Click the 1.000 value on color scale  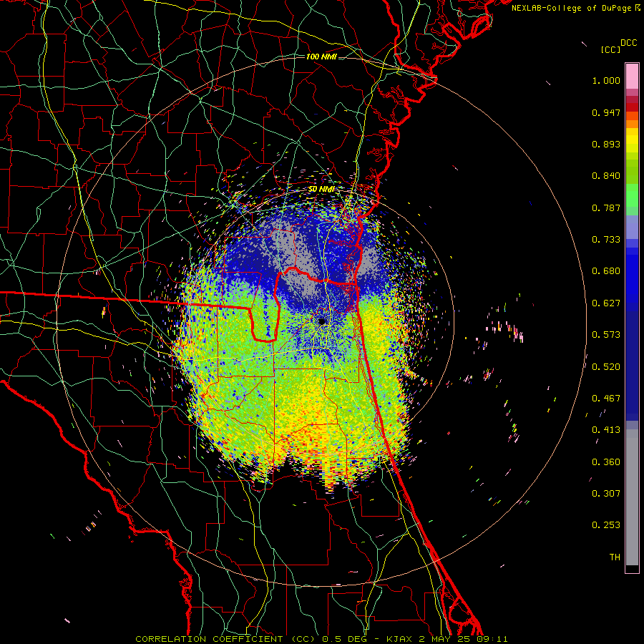(x=606, y=80)
